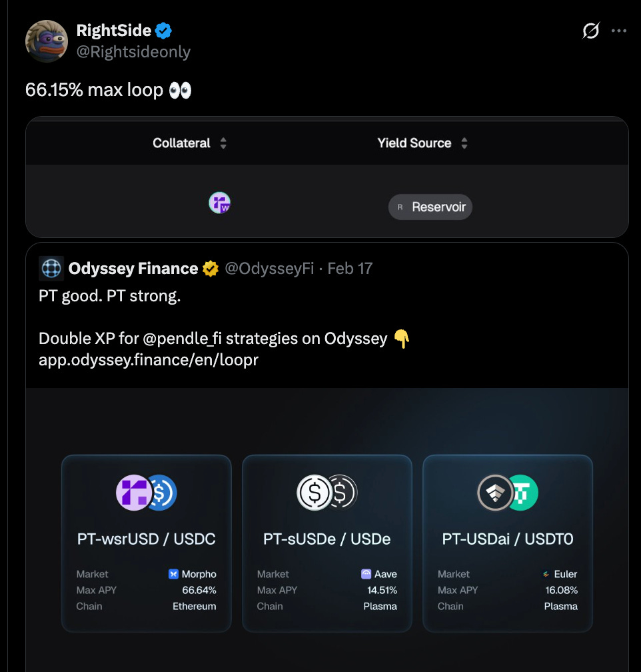Click RightSide's blue verified badge
The height and width of the screenshot is (672, 641).
click(x=163, y=31)
